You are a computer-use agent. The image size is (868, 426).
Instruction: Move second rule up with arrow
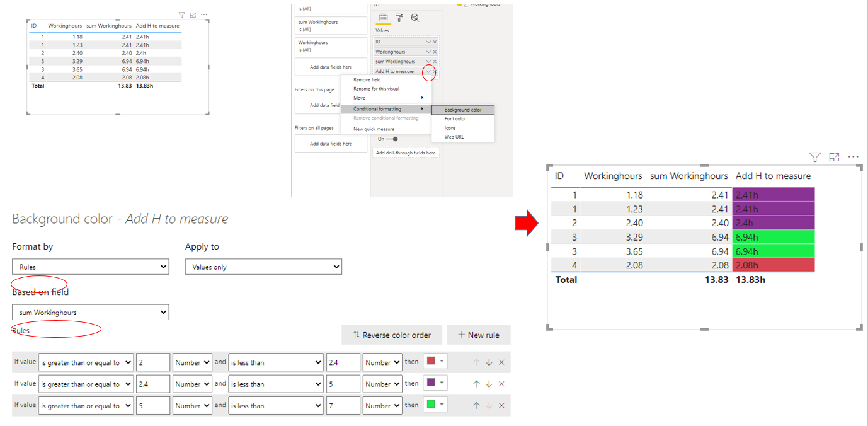476,384
